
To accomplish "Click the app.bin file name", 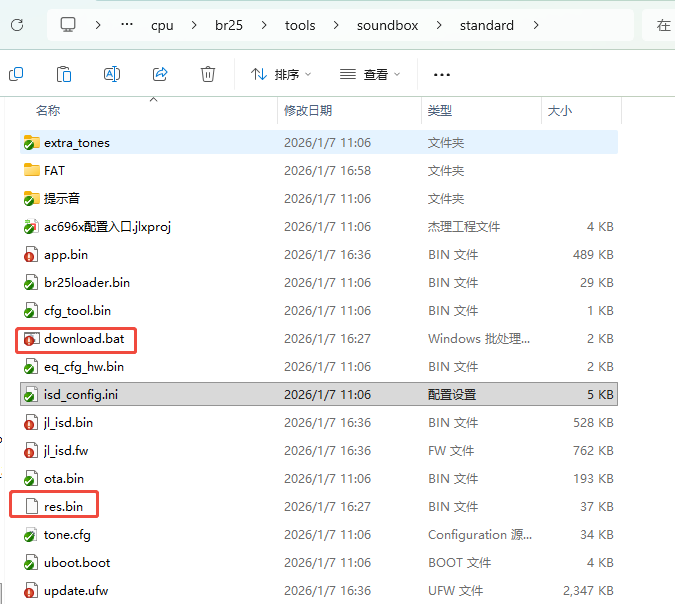I will coord(66,255).
